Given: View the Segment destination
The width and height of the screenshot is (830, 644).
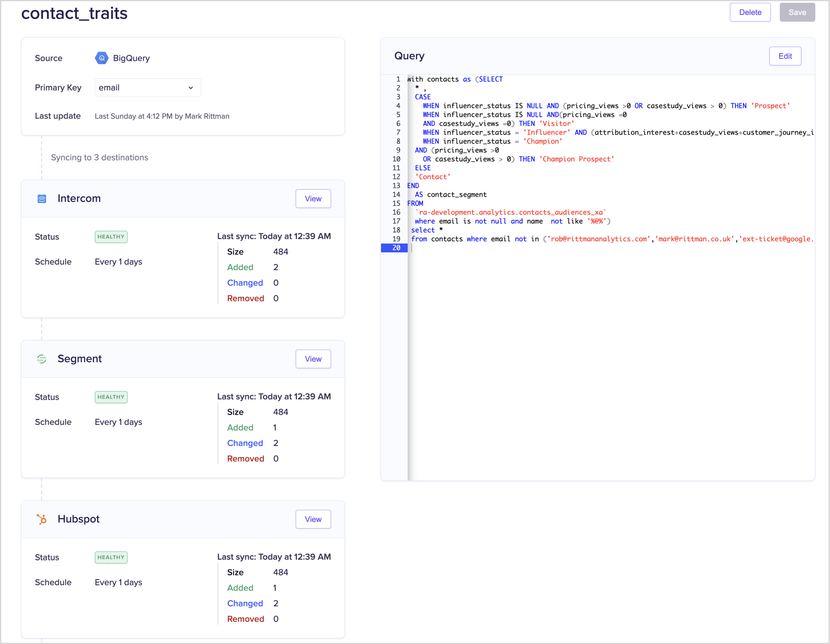Looking at the screenshot, I should pyautogui.click(x=313, y=359).
